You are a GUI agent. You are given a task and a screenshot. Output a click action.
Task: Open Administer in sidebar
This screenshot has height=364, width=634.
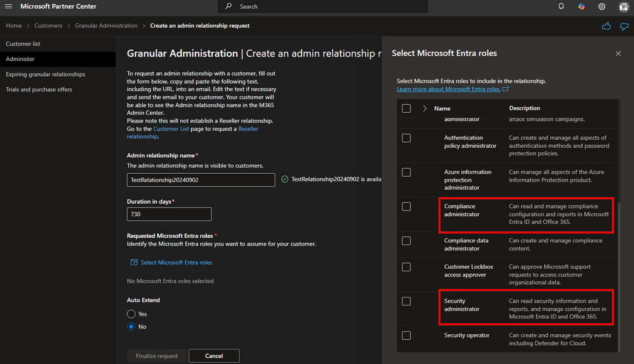tap(58, 59)
